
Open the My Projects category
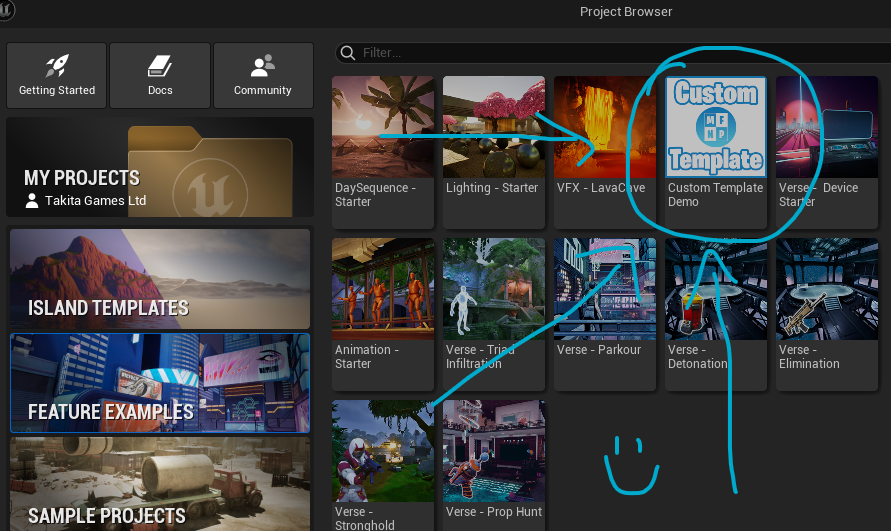[x=160, y=167]
